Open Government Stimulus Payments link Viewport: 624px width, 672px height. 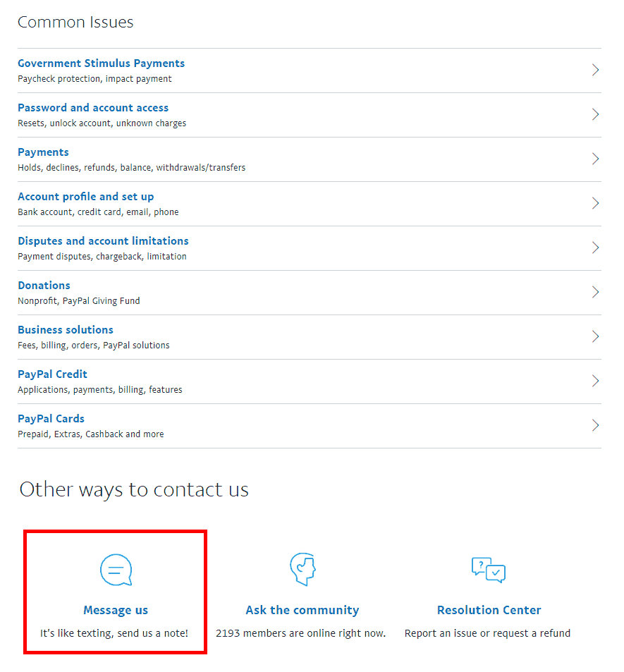(x=101, y=63)
